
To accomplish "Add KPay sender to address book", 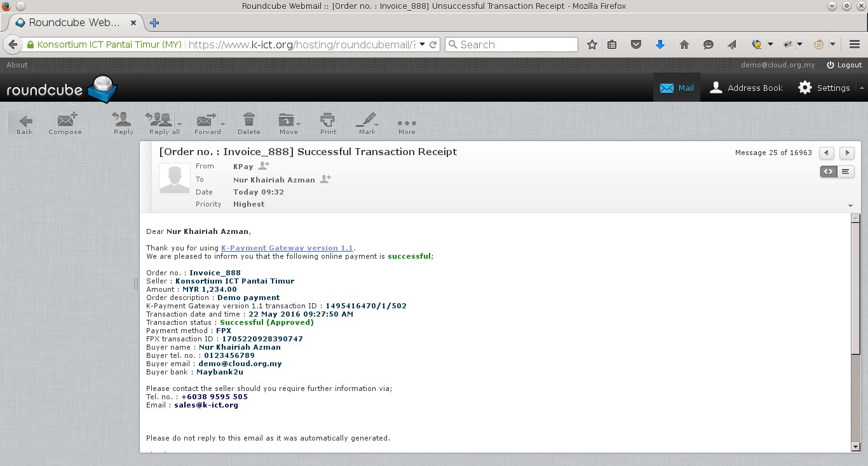I will [264, 166].
